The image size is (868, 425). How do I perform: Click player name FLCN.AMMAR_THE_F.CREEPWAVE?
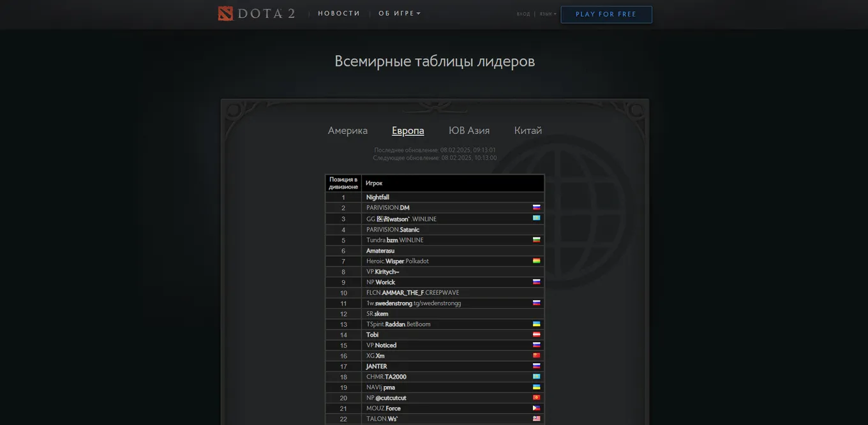412,293
